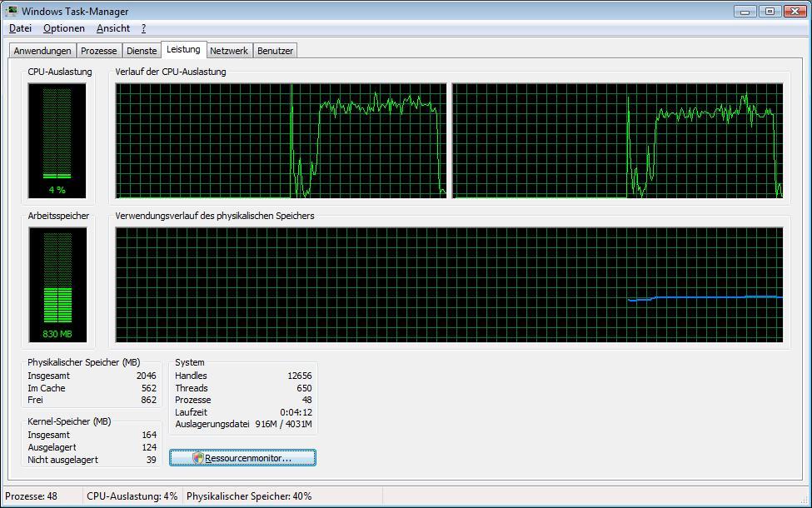This screenshot has height=508, width=812.
Task: Click the first CPU core history graph
Action: [x=281, y=141]
